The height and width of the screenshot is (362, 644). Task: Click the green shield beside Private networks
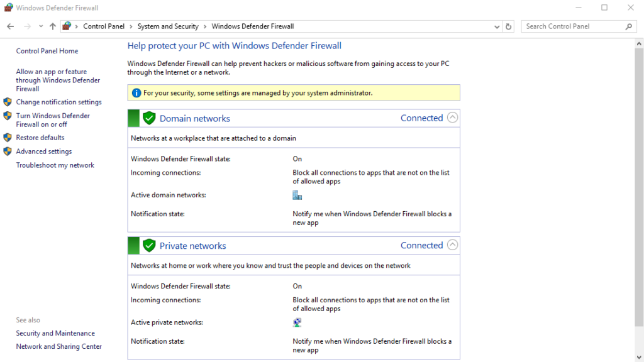[149, 246]
